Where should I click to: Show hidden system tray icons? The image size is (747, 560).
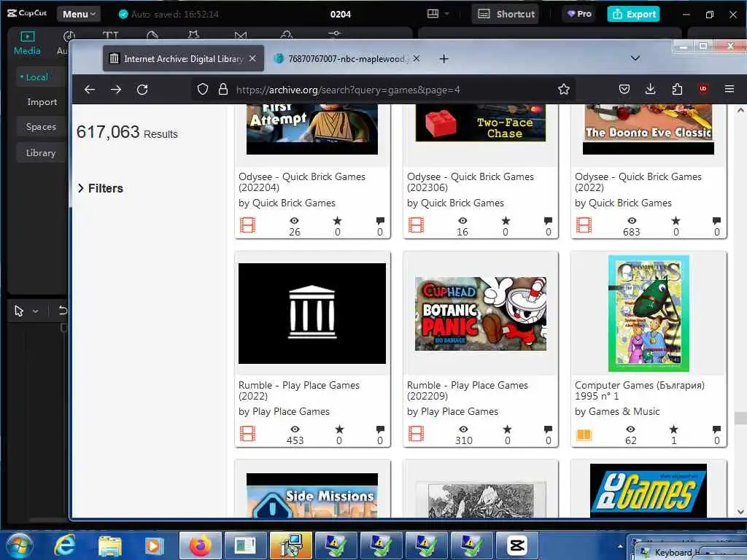[620, 546]
